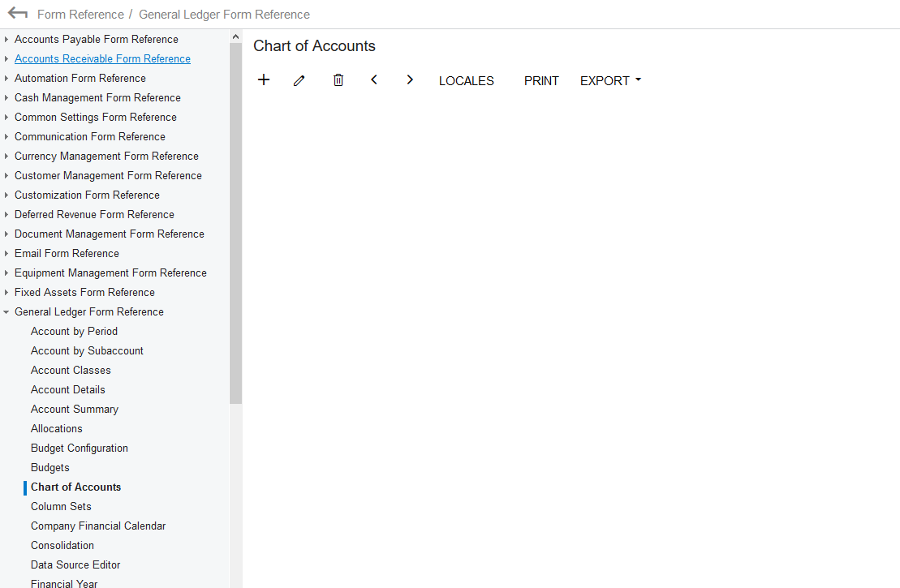Open the Account Classes page

coord(71,370)
